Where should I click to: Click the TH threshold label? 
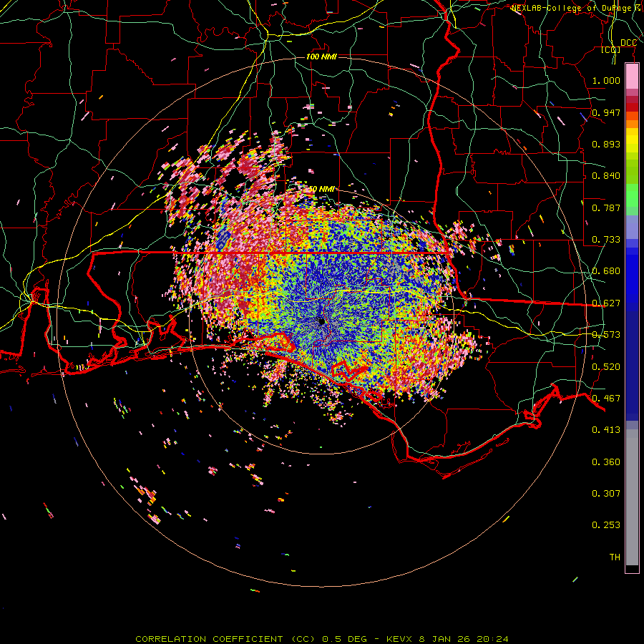(615, 557)
